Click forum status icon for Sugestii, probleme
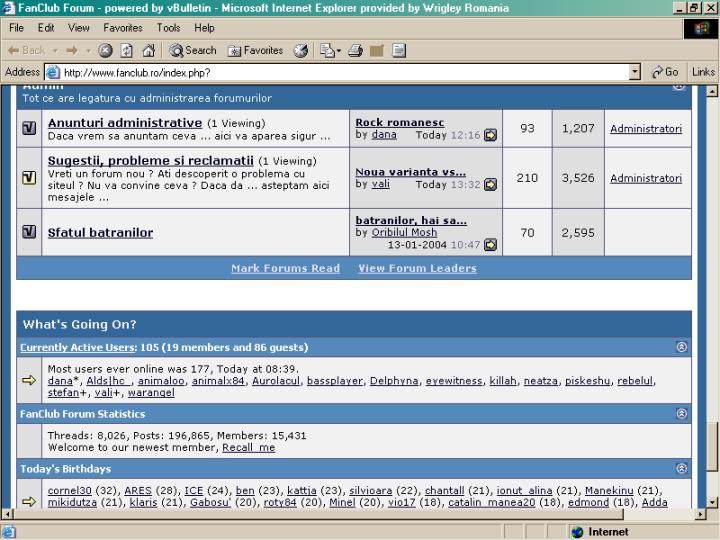This screenshot has width=720, height=540. 29,178
